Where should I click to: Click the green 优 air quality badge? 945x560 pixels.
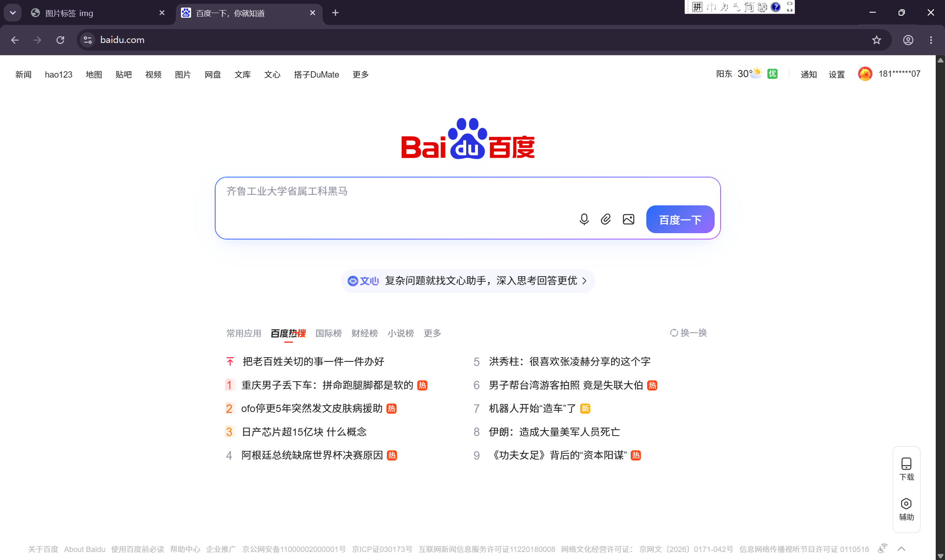(x=772, y=74)
